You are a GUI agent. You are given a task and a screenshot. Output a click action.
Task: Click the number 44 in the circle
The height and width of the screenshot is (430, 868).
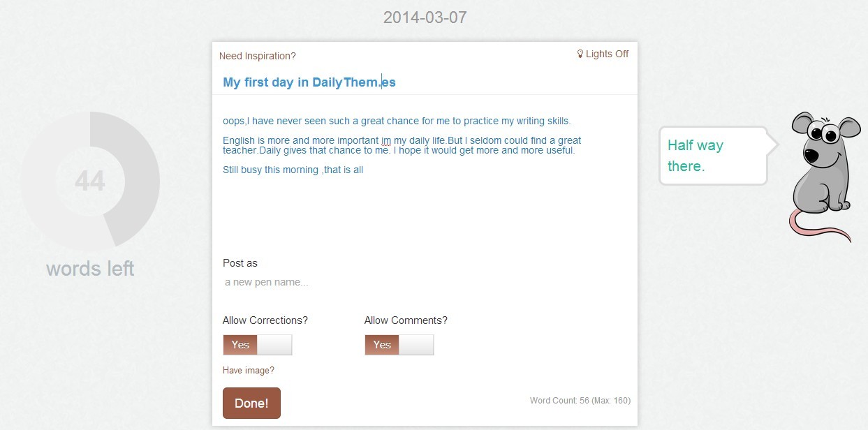pos(90,181)
